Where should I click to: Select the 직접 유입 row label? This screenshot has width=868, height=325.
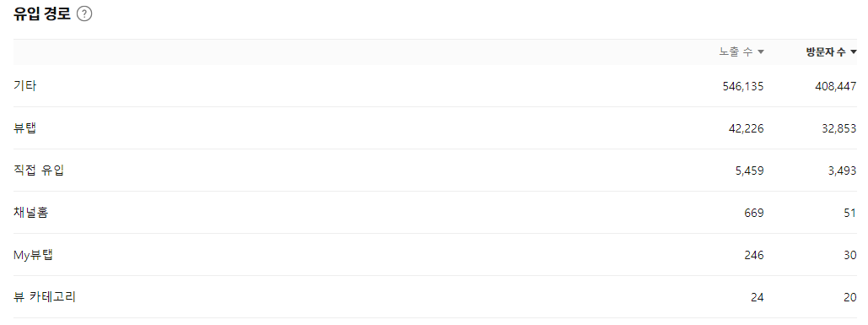pos(39,171)
